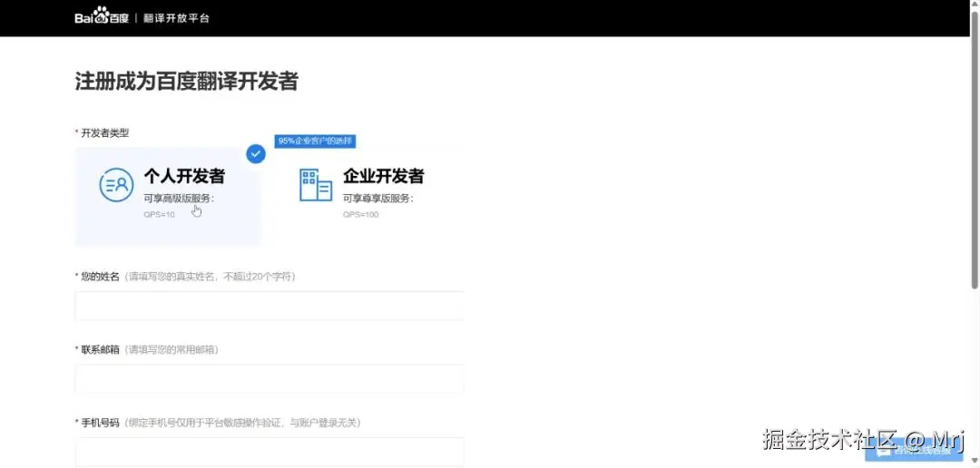The image size is (980, 468).
Task: Click the 可享尊享版服务 text
Action: tap(377, 199)
